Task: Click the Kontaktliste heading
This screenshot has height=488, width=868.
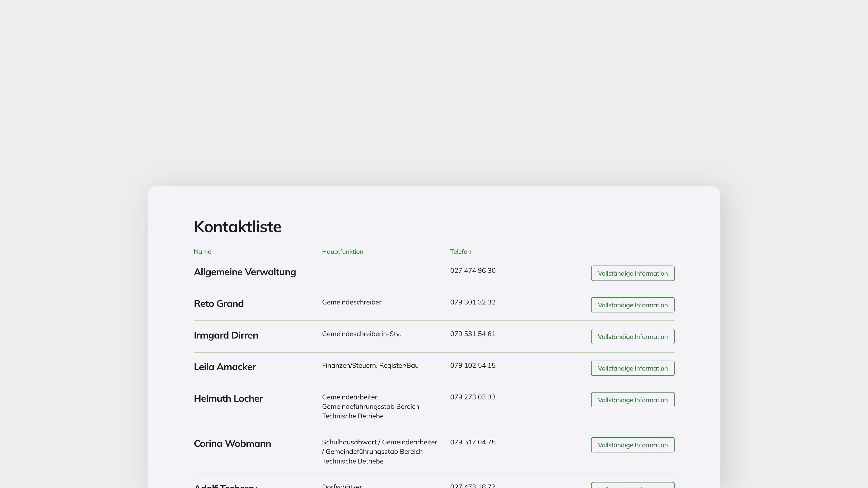Action: (237, 227)
